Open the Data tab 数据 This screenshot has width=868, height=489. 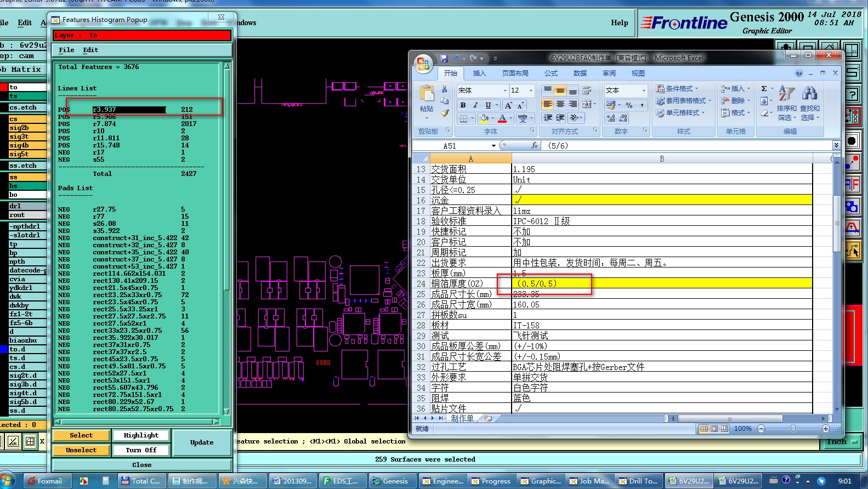(580, 73)
